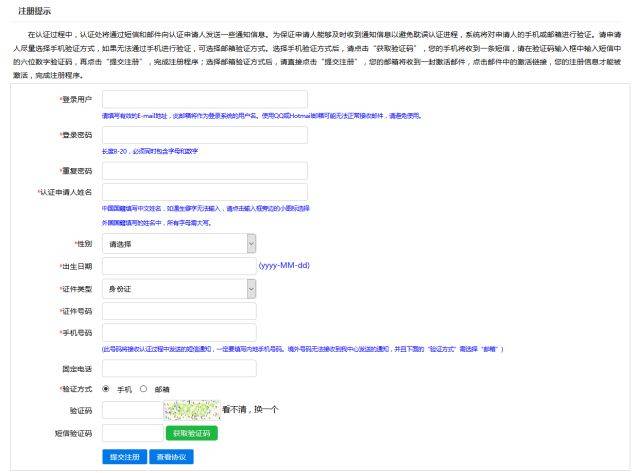This screenshot has width=640, height=473.
Task: Focus the 认证申请人姓名 name field
Action: point(204,192)
